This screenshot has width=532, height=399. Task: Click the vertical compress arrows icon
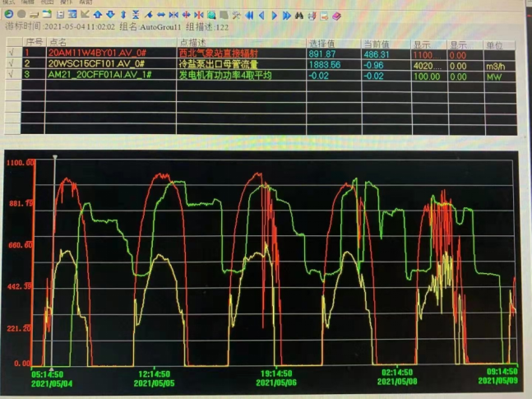[x=136, y=15]
